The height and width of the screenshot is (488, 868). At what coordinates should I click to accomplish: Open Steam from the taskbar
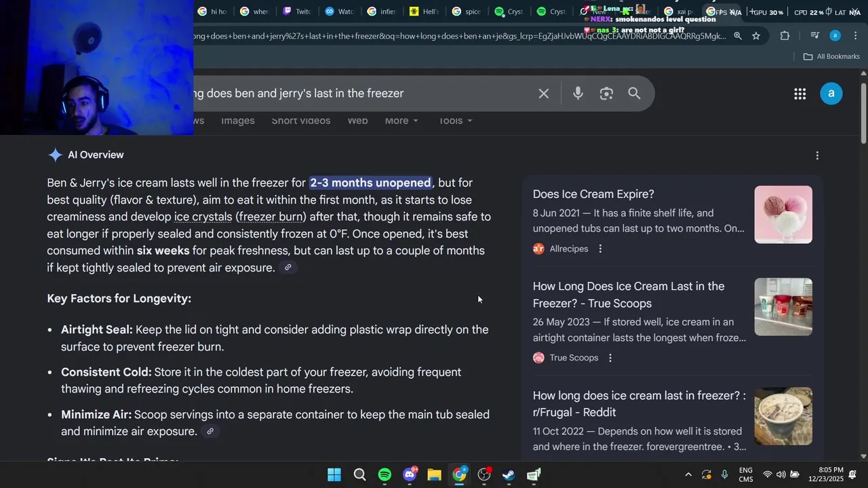509,474
